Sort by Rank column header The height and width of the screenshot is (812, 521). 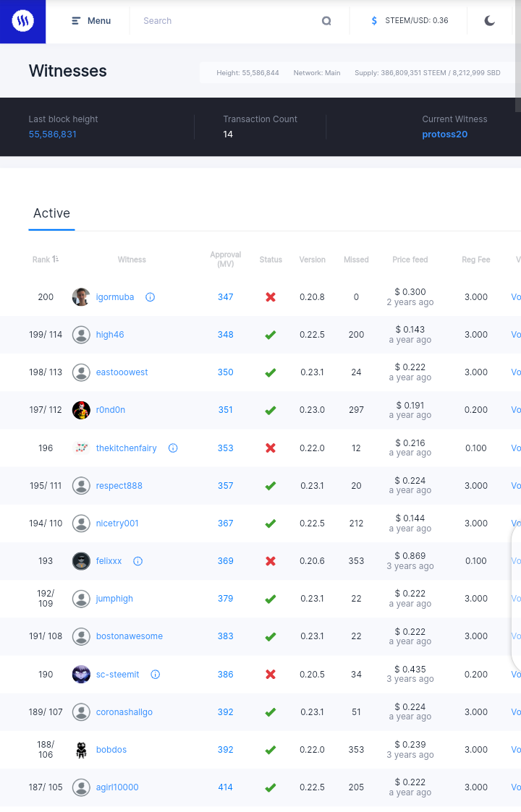[x=46, y=260]
